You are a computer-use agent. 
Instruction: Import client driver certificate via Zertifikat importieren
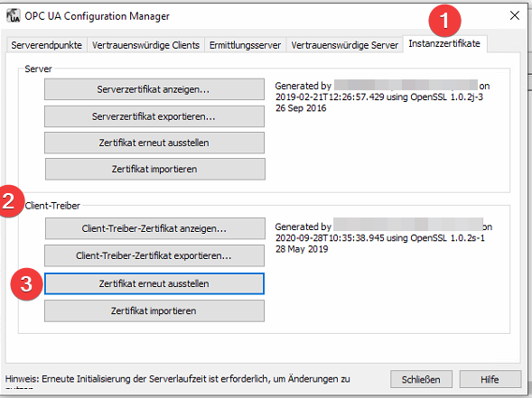tap(154, 311)
